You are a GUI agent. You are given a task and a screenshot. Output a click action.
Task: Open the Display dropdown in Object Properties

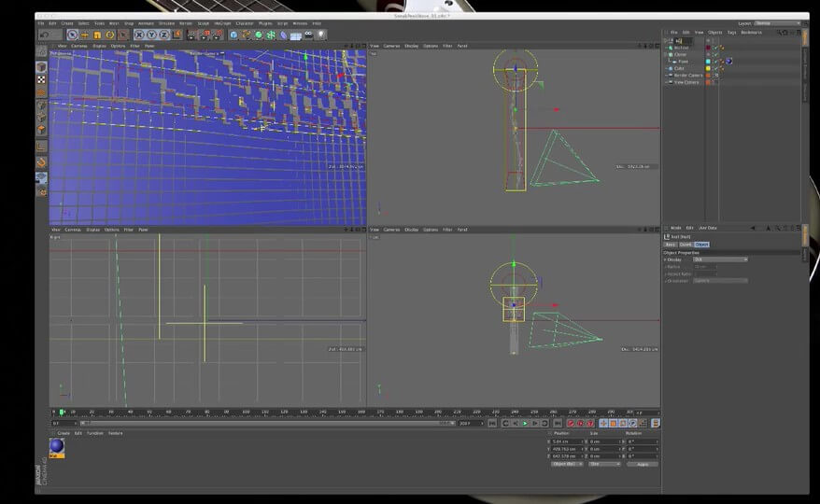click(x=720, y=259)
